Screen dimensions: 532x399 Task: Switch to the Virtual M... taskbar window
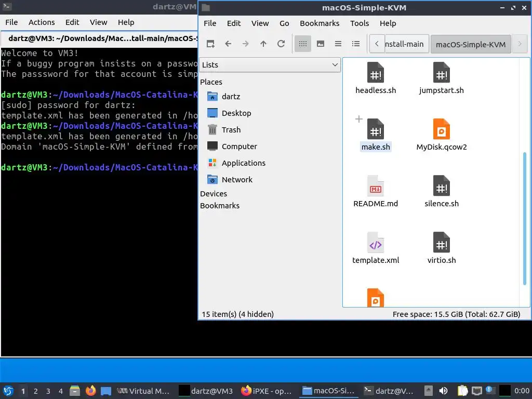pos(143,391)
